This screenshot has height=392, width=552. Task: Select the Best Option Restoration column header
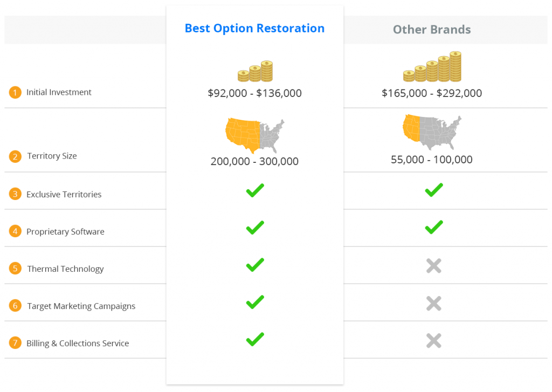[x=254, y=28]
